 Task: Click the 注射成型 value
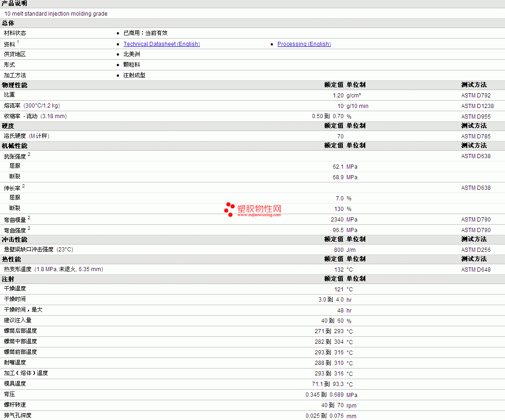[x=134, y=75]
